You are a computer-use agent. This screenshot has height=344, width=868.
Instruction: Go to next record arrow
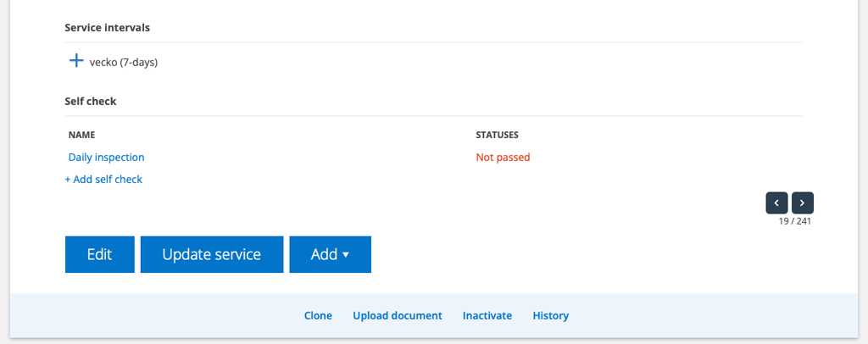click(x=803, y=203)
